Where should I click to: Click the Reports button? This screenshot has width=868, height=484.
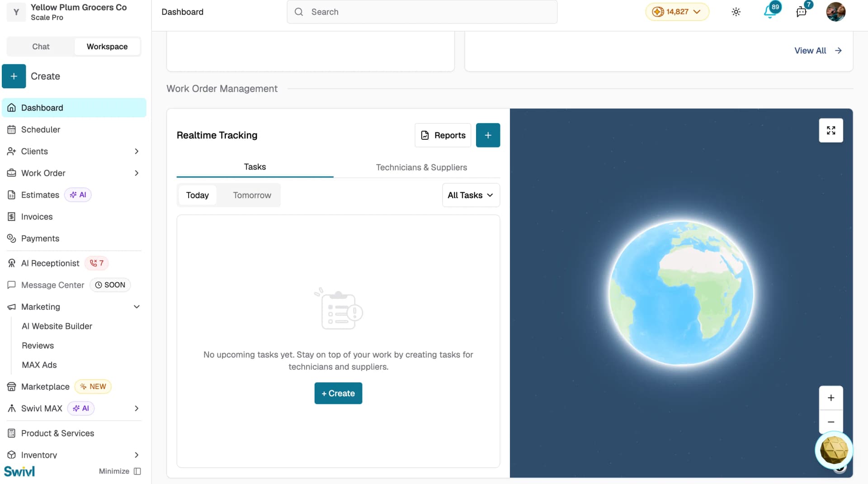click(443, 135)
